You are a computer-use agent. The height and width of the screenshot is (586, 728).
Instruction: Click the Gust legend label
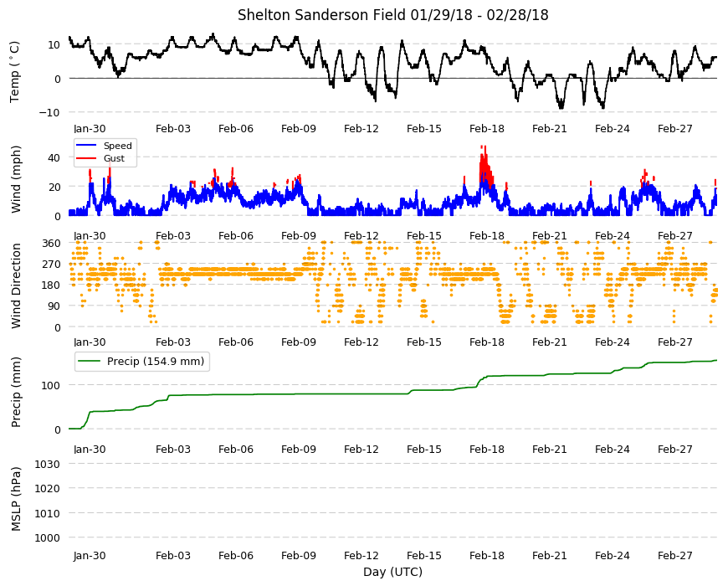point(114,158)
